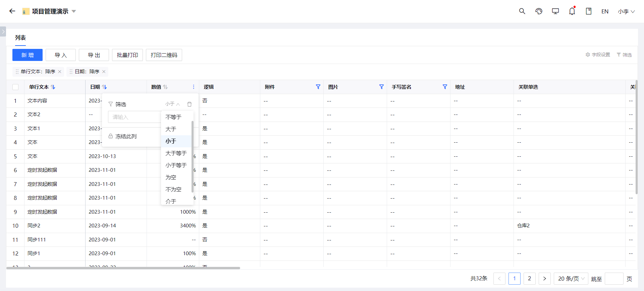Open the 数值 column more-options menu
The width and height of the screenshot is (644, 291).
(x=194, y=87)
